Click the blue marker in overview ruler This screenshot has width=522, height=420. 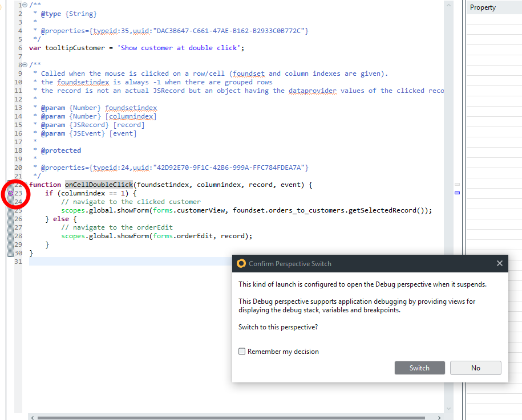(457, 193)
